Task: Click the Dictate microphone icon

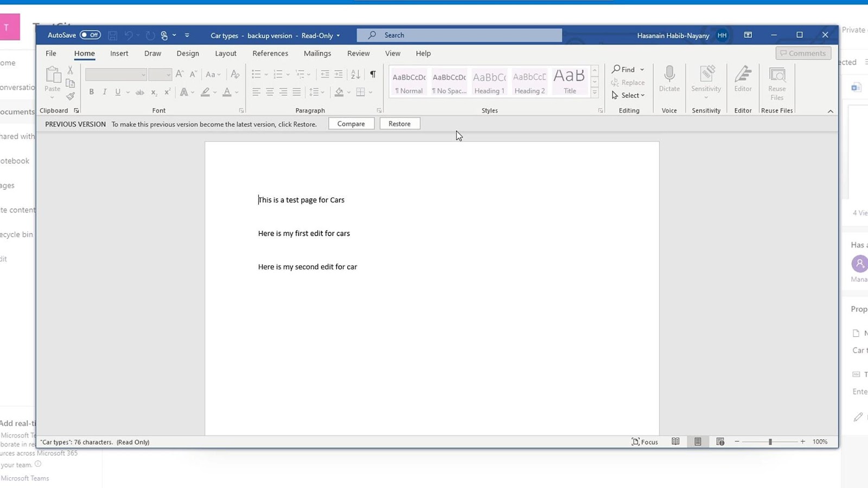Action: click(669, 74)
